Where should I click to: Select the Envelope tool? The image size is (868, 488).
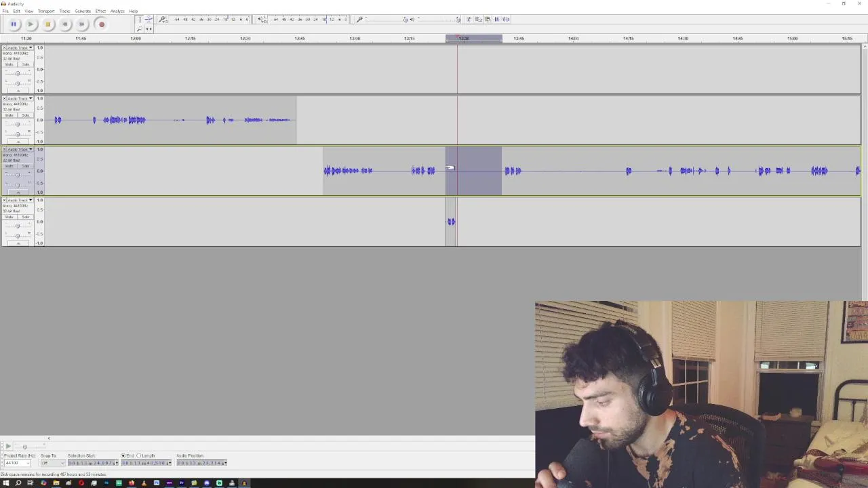pos(149,20)
